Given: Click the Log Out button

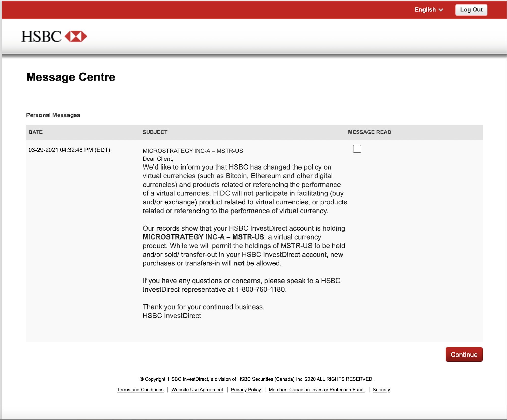Looking at the screenshot, I should (x=471, y=9).
